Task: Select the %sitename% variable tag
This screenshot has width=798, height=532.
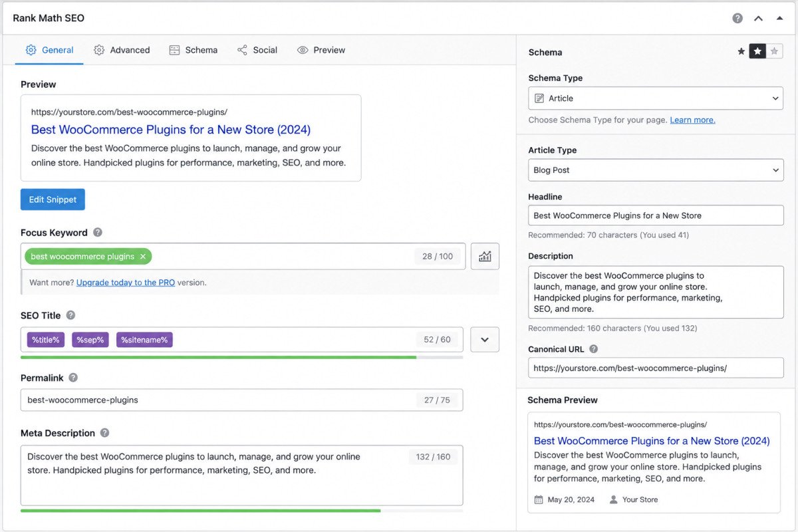Action: pyautogui.click(x=144, y=340)
